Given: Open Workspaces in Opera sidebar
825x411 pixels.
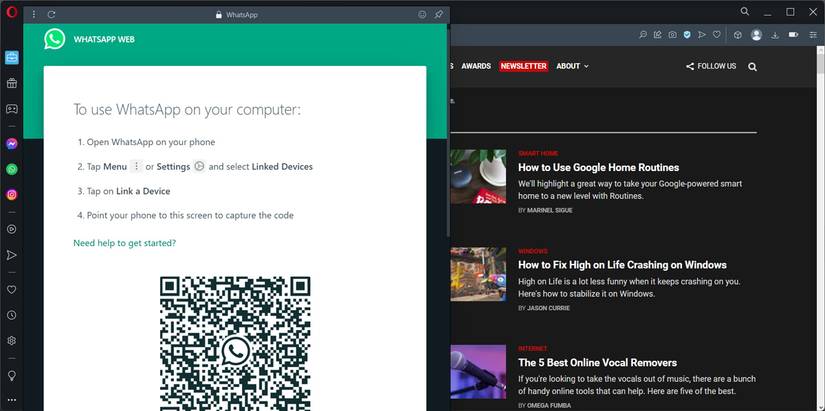Looking at the screenshot, I should click(x=12, y=57).
